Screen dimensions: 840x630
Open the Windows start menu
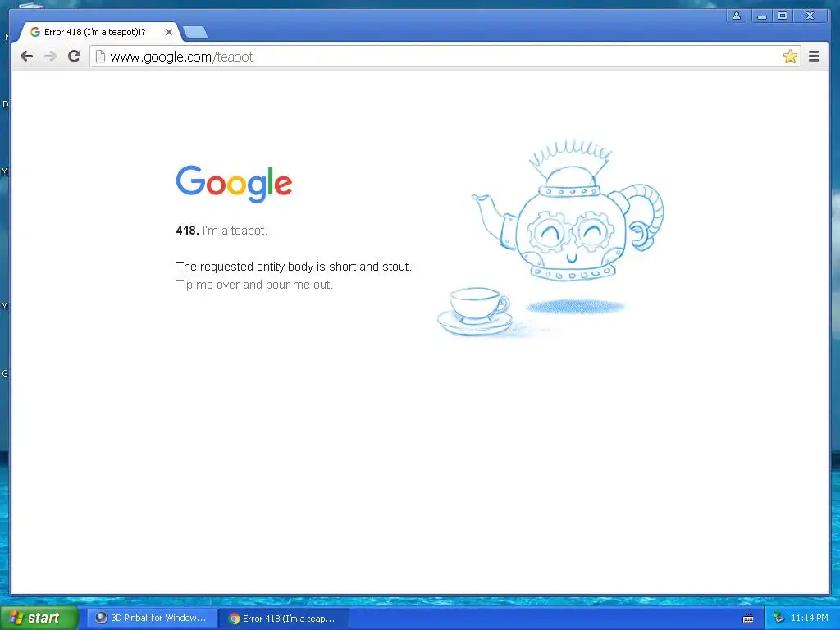39,619
